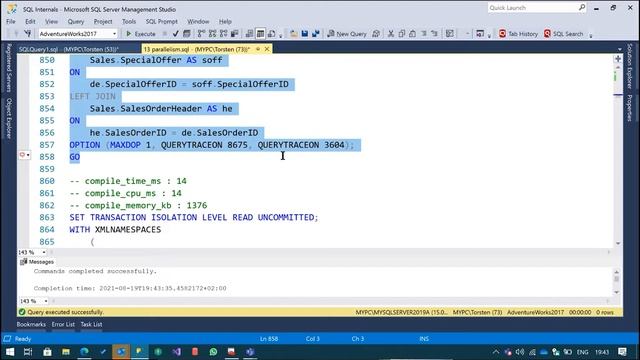The width and height of the screenshot is (640, 360).
Task: Click the Database Engine Query icon after New Query
Action: pos(376,34)
